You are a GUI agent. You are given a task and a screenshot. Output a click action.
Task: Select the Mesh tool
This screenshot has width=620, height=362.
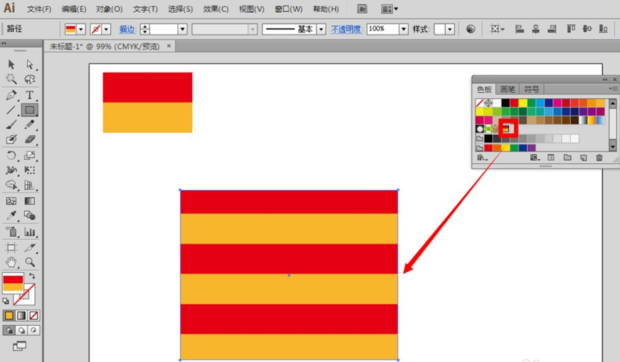click(x=11, y=201)
